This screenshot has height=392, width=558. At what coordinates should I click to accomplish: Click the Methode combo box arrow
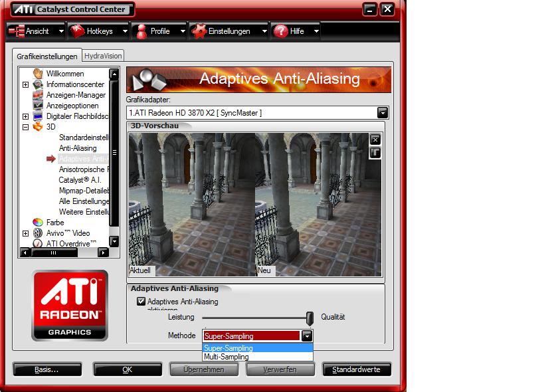307,336
